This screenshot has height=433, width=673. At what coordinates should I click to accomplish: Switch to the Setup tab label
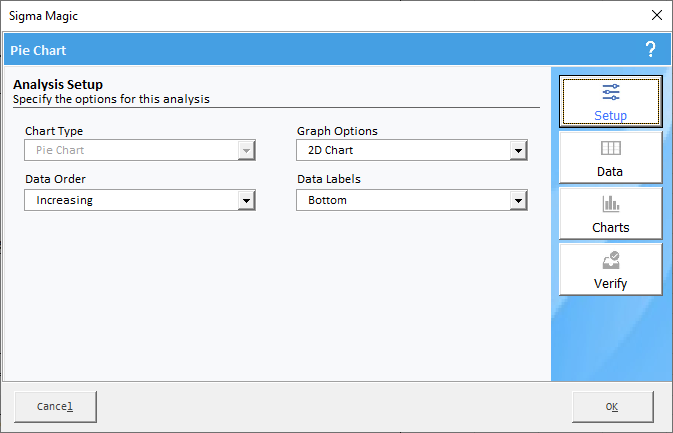[x=610, y=115]
